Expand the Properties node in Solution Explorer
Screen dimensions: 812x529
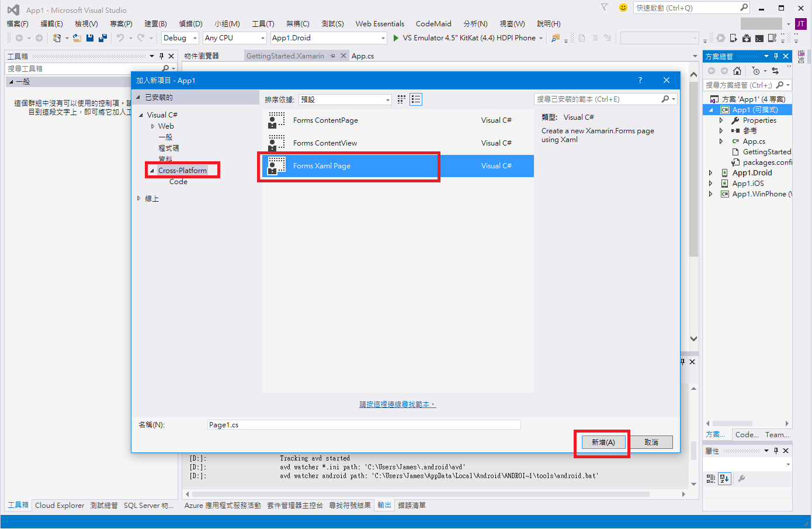point(721,120)
